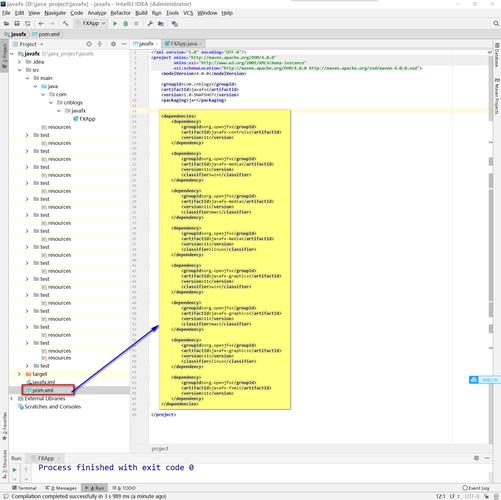Expand the target folder

pyautogui.click(x=19, y=374)
